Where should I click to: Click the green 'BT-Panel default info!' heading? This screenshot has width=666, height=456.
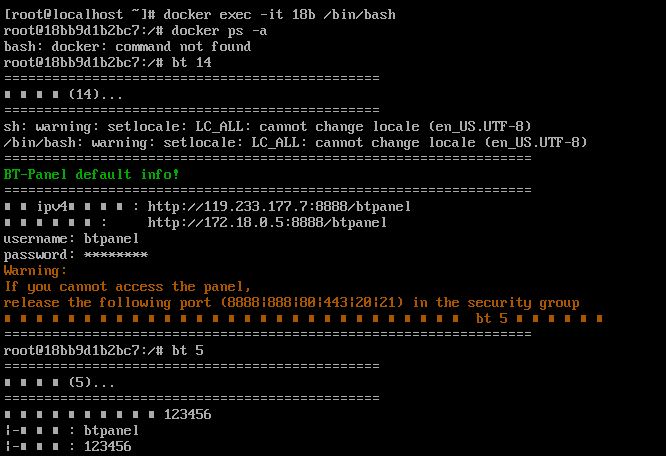[x=92, y=175]
